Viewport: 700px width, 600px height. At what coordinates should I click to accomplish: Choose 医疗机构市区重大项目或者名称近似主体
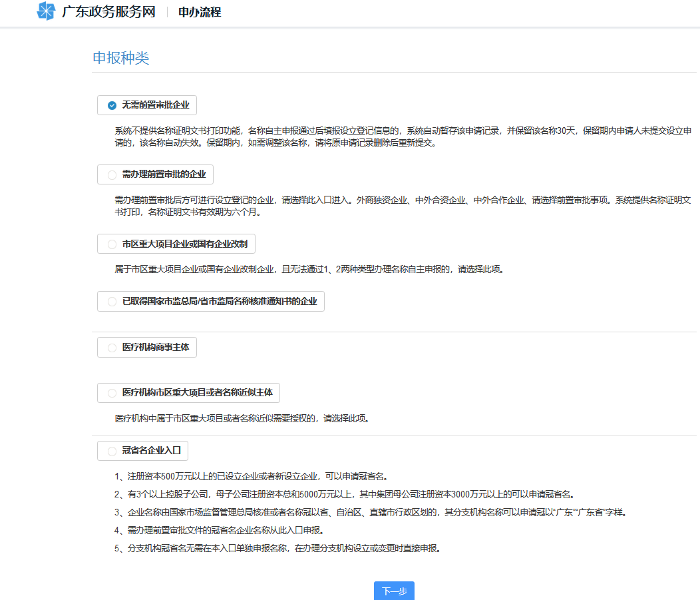[111, 393]
